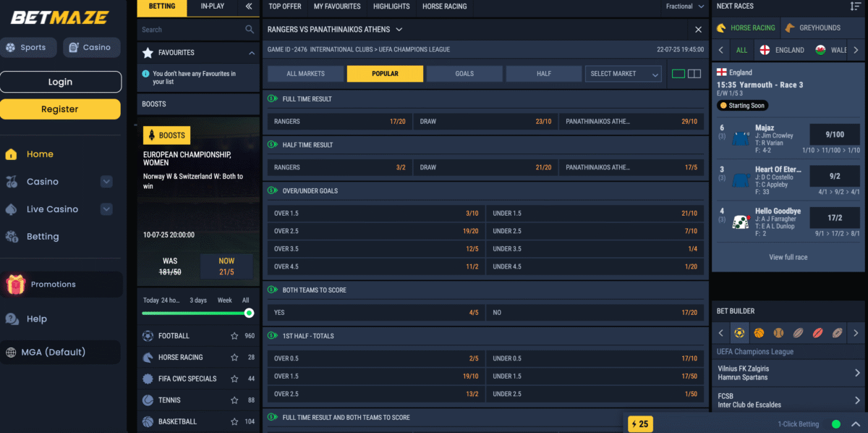Open the Sports section button
This screenshot has height=433, width=868.
(x=28, y=48)
